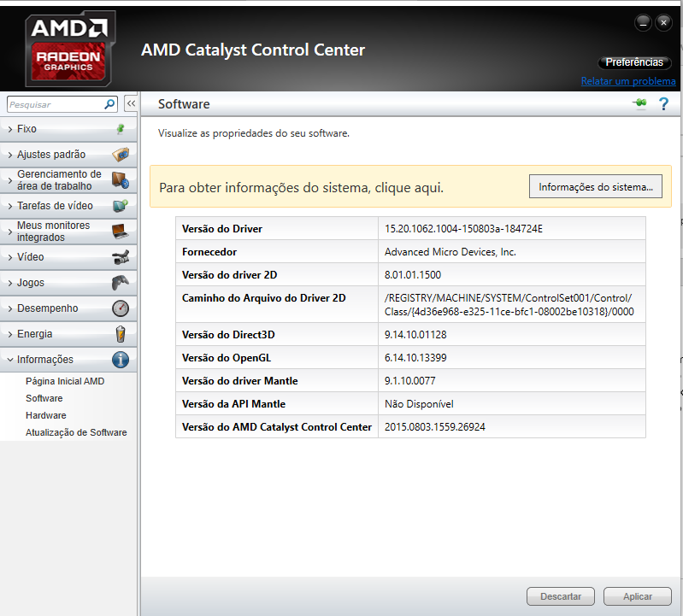The image size is (683, 616).
Task: Expand the Vídeo section chevron
Action: click(x=10, y=257)
